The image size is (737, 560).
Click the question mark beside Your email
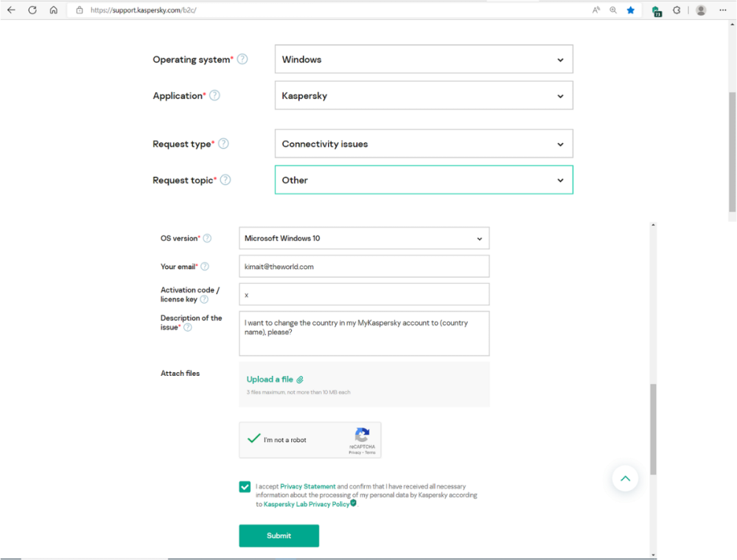(205, 267)
